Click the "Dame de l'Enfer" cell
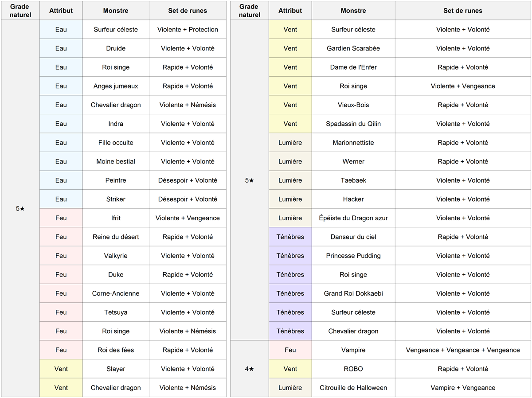The height and width of the screenshot is (398, 532). (x=353, y=67)
